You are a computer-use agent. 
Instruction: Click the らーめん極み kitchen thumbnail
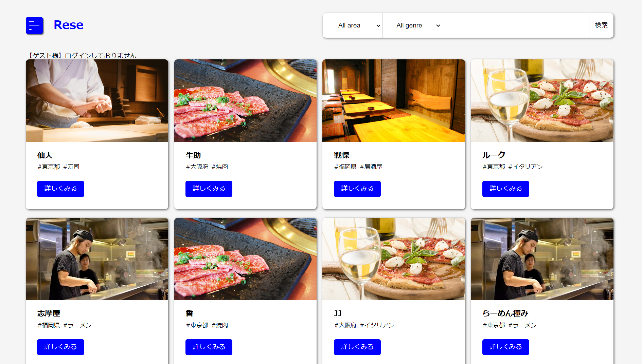coord(542,259)
